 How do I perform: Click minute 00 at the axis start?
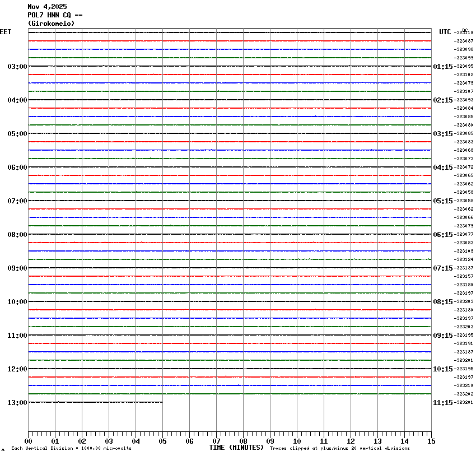(29, 441)
